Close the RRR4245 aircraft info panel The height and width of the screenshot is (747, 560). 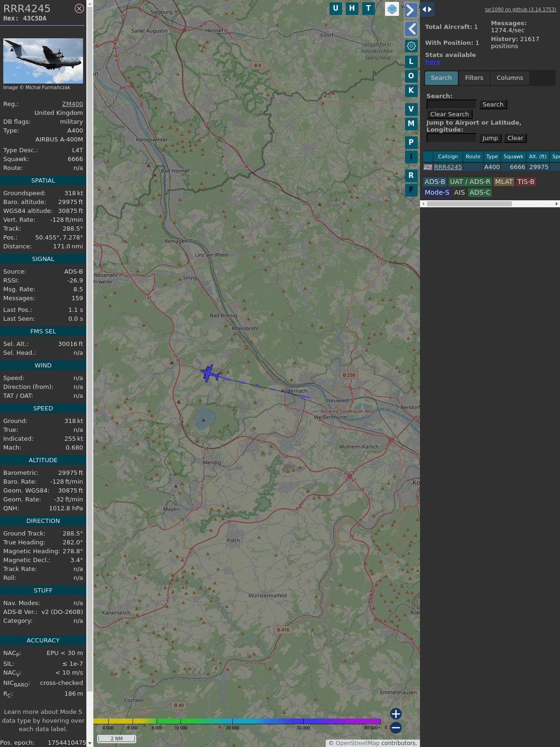coord(79,8)
